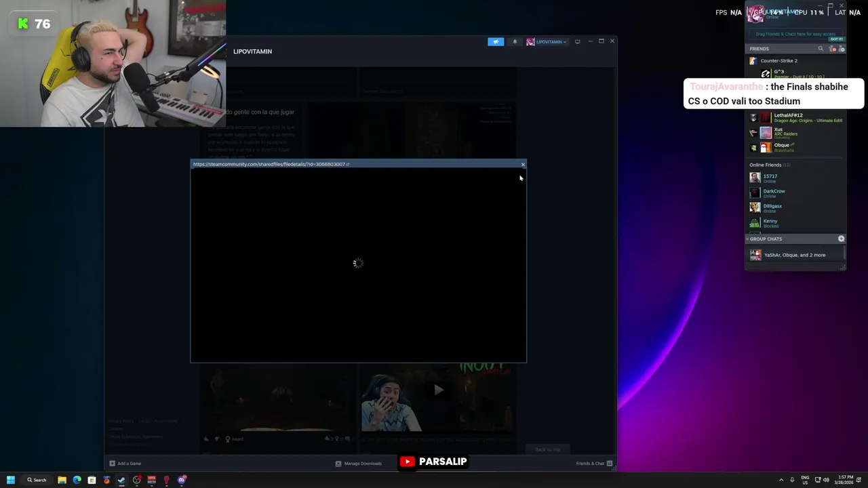Open Microsoft Edge from taskbar
This screenshot has height=488, width=868.
coord(77,480)
